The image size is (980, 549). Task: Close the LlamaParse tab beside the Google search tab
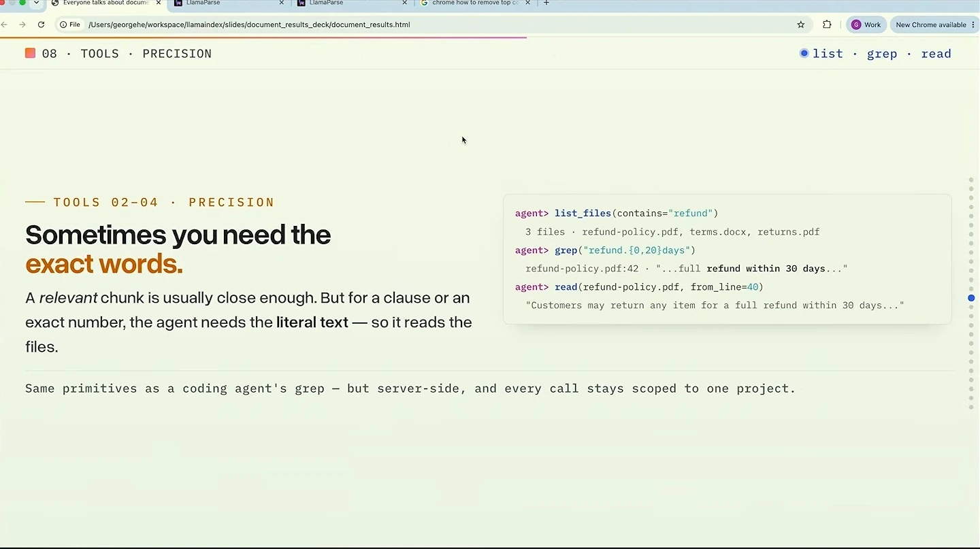(x=405, y=3)
